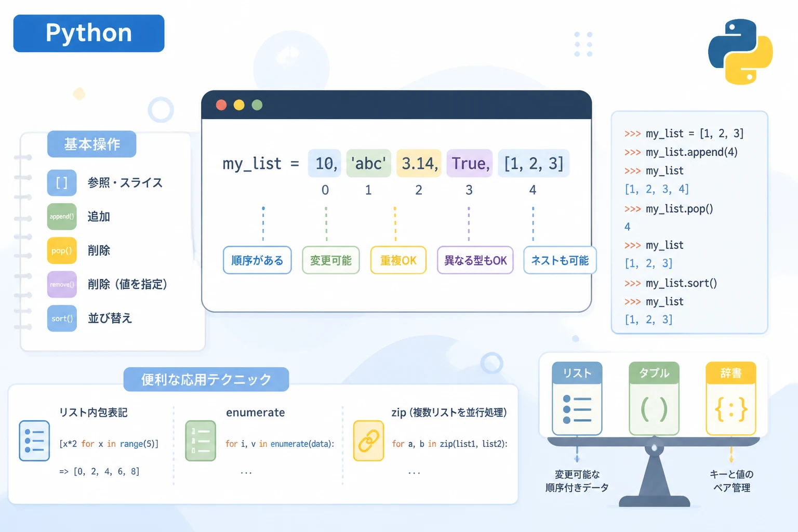Click the my_list.sort() line
798x532 pixels.
(671, 283)
